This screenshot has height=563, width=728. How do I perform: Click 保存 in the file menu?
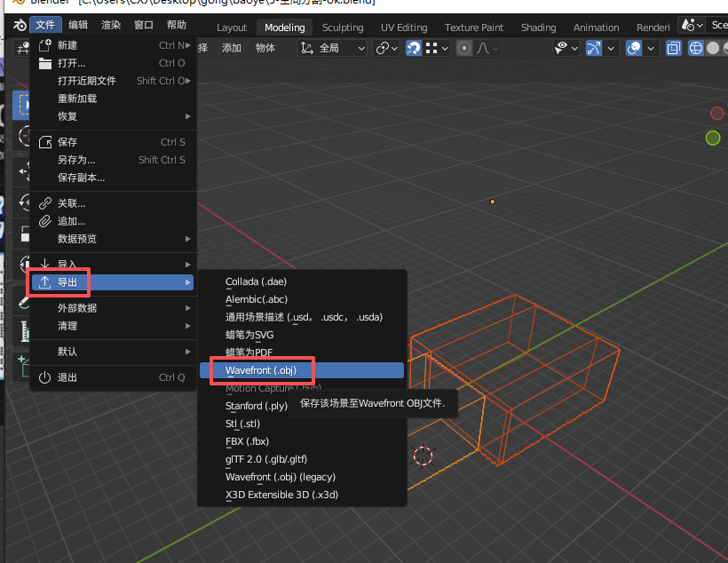67,142
